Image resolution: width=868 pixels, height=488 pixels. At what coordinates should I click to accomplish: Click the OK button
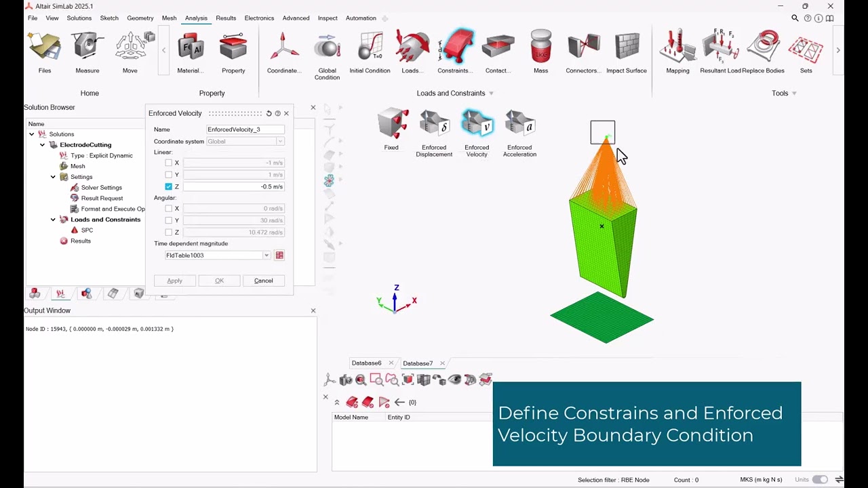[219, 281]
